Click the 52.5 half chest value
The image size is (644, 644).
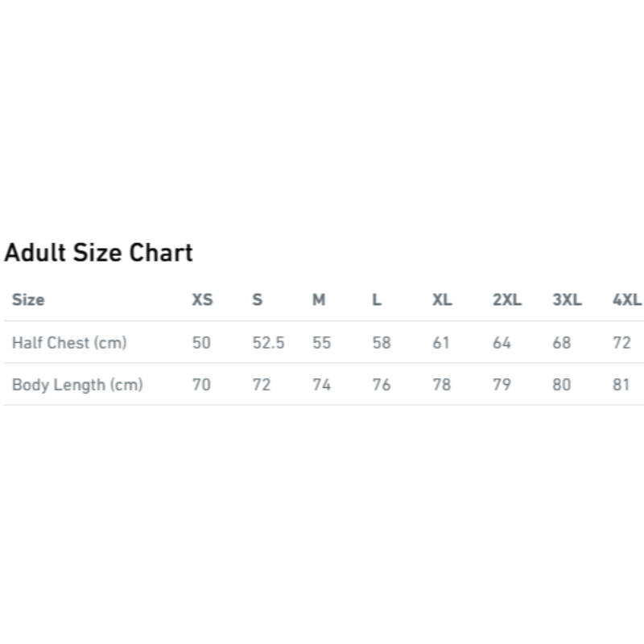pos(268,343)
